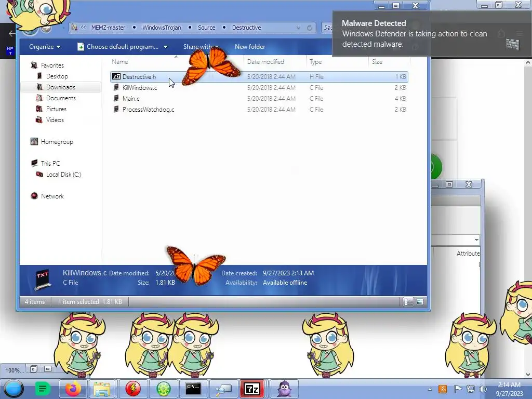Open the green notes app on taskbar
Image resolution: width=532 pixels, height=399 pixels.
(x=43, y=389)
